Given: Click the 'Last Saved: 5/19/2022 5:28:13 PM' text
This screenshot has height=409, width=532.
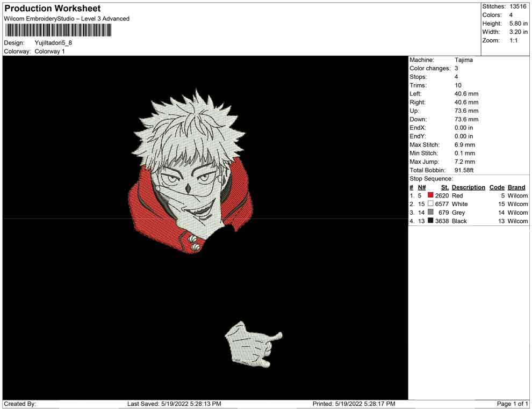Looking at the screenshot, I should [x=175, y=404].
